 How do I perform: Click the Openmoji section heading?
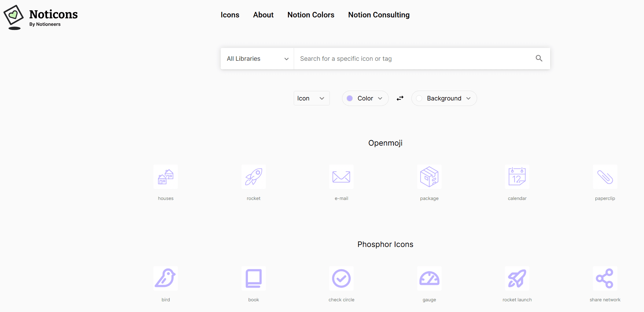(x=385, y=143)
